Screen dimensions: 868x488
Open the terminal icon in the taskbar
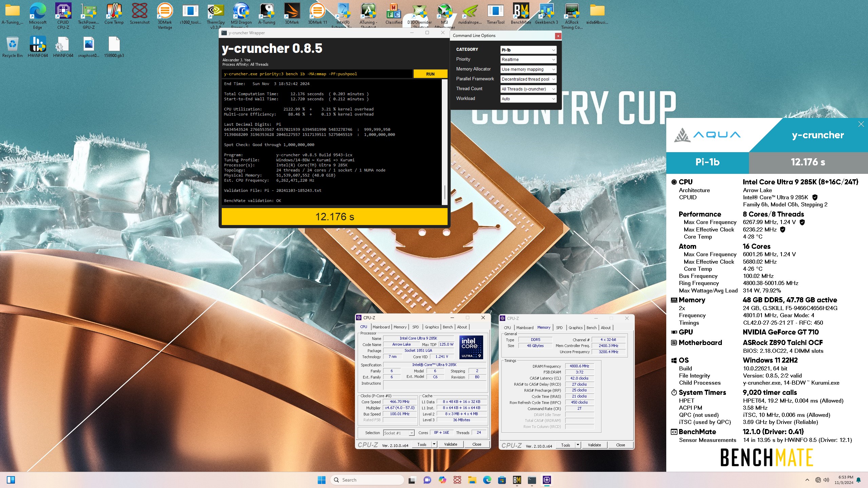click(x=532, y=480)
